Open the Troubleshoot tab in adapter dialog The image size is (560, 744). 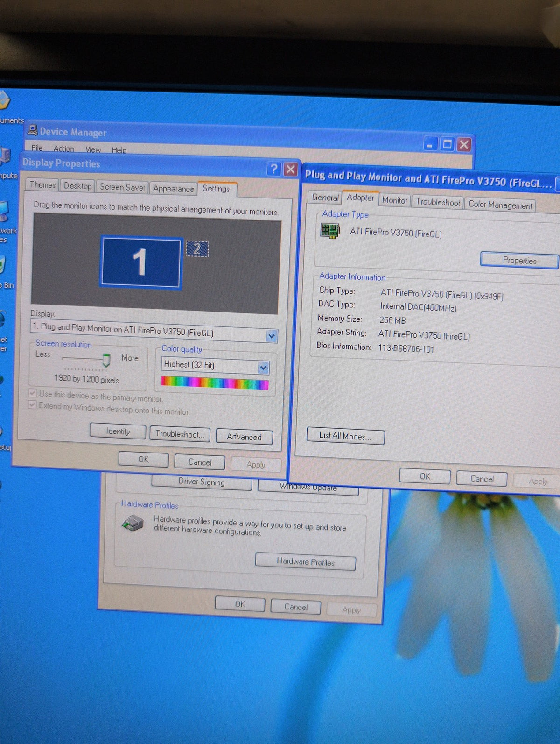tap(438, 202)
